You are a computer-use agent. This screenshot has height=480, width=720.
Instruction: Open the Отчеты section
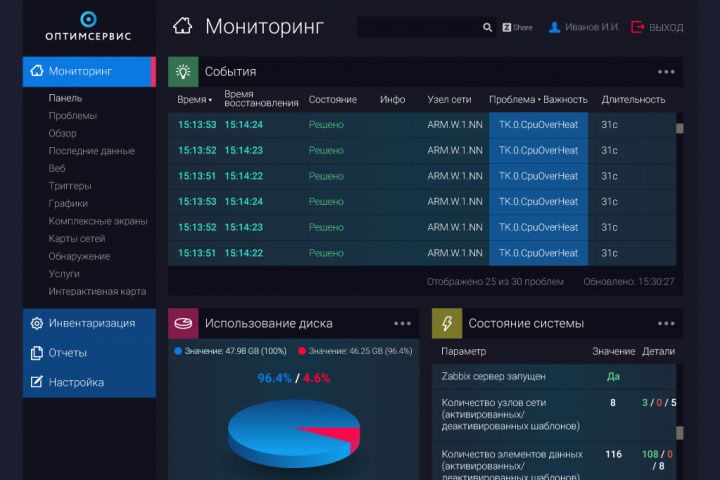[89, 353]
